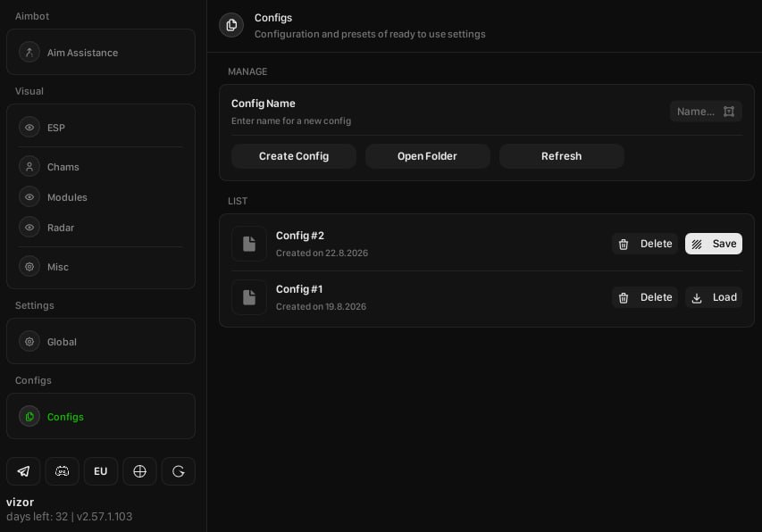Click the circular reload icon next to globe

[179, 470]
